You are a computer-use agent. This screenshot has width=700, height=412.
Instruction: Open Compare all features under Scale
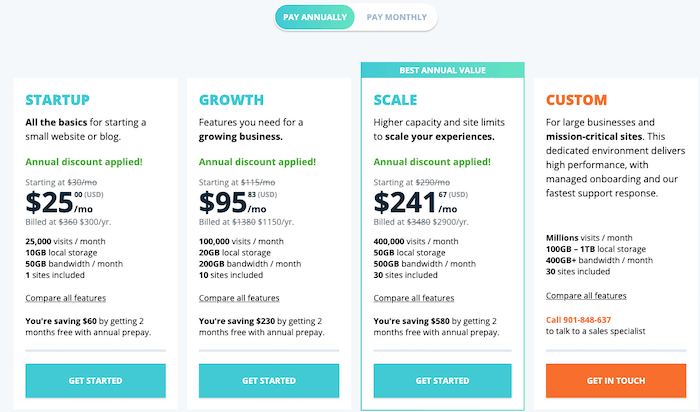414,298
